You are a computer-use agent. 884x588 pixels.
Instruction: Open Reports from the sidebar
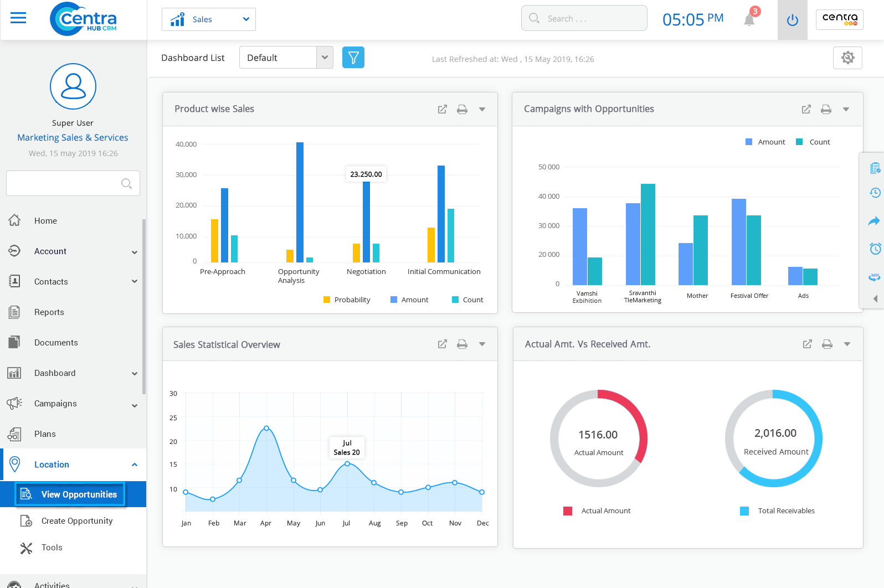pyautogui.click(x=49, y=312)
